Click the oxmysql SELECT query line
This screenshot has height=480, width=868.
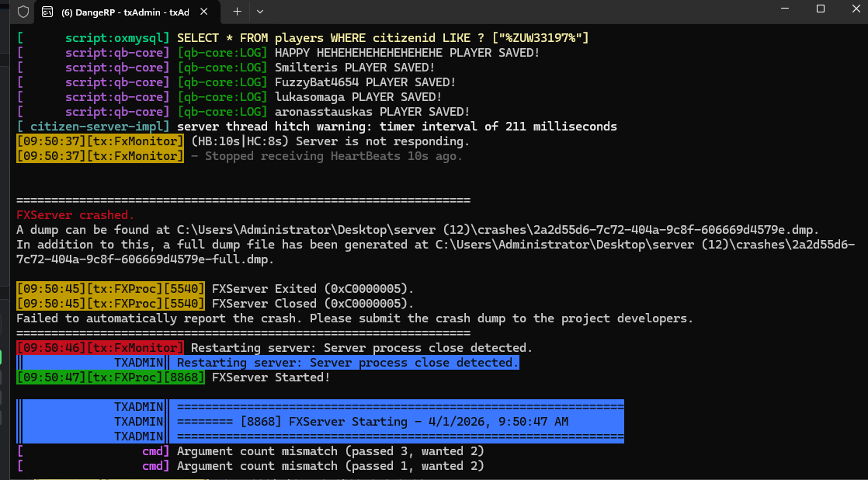[383, 38]
